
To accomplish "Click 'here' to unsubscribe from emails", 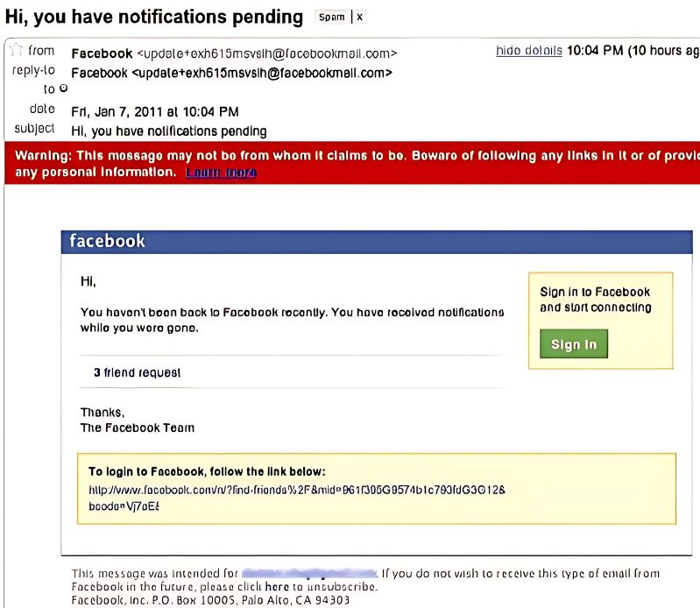I will [277, 587].
